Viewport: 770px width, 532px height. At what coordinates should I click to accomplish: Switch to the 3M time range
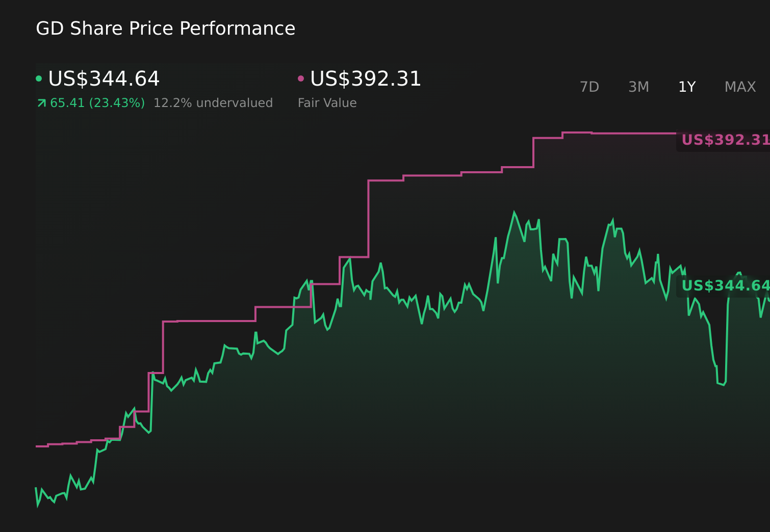click(638, 87)
